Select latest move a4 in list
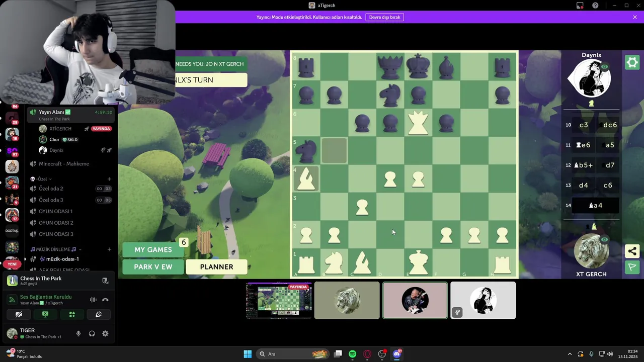The height and width of the screenshot is (362, 644). tap(595, 206)
